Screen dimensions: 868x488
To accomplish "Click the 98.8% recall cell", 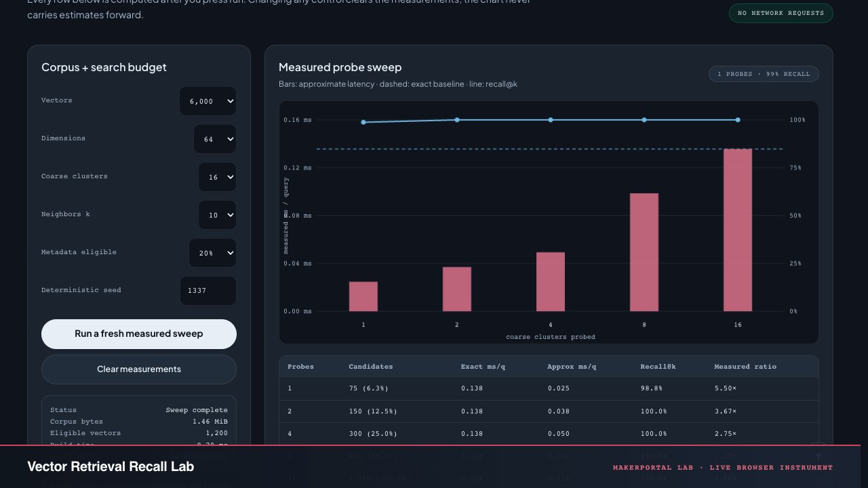I will (x=651, y=389).
